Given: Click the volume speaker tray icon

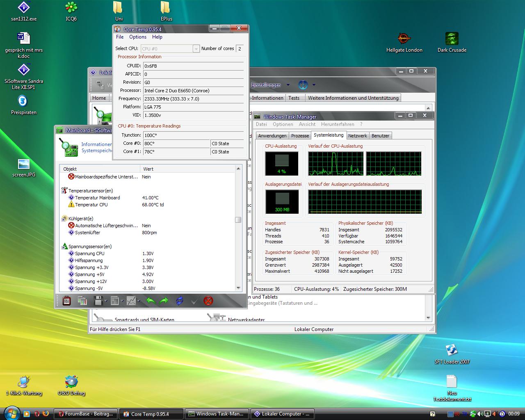Looking at the screenshot, I should tap(480, 414).
